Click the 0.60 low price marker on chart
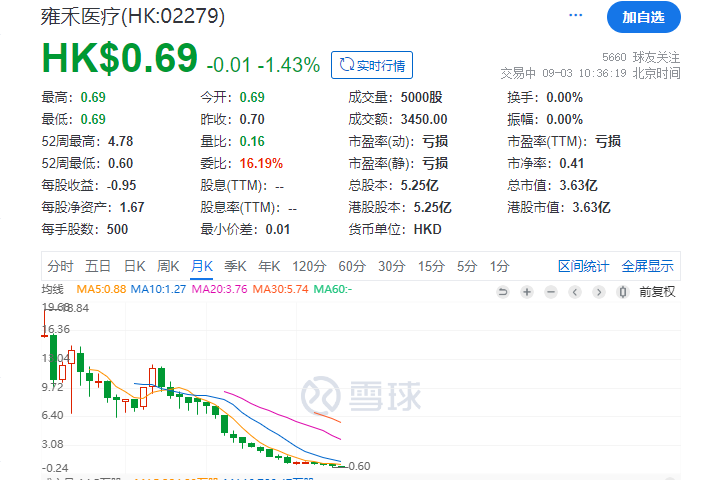 tap(359, 466)
